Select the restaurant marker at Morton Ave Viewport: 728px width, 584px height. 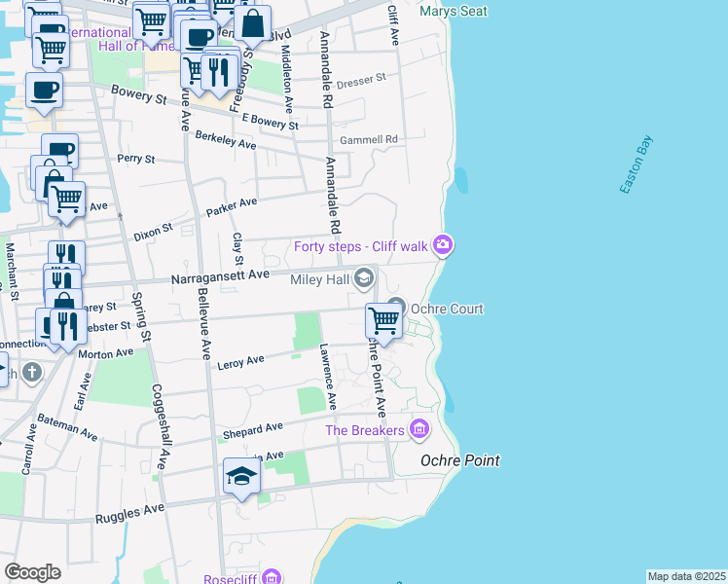tap(66, 325)
